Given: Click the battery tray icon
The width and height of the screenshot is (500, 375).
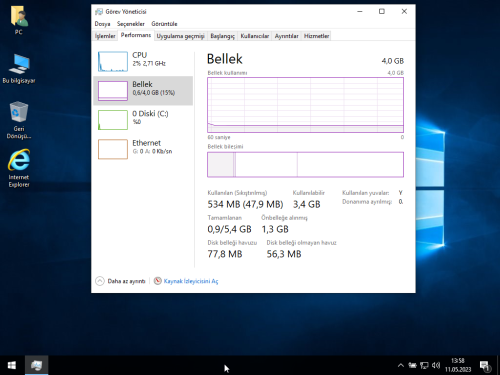Looking at the screenshot, I should point(412,366).
